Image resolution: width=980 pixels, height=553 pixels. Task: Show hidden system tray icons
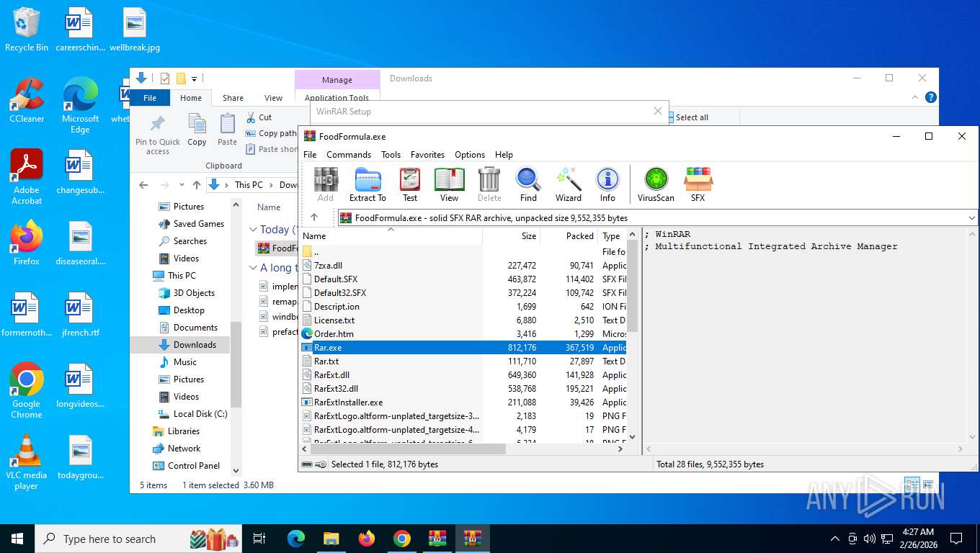pos(835,539)
